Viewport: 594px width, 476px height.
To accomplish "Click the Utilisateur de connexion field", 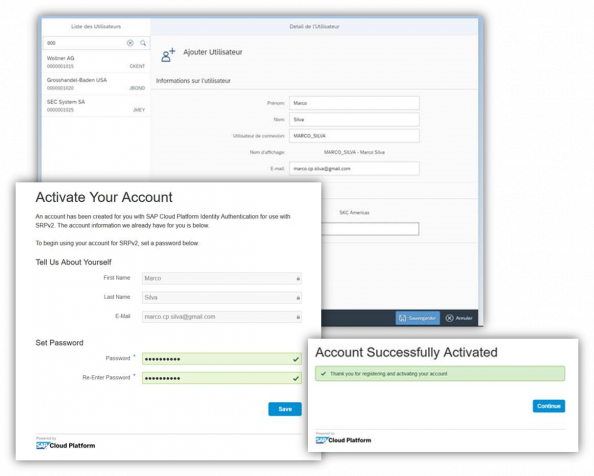I will [x=354, y=136].
